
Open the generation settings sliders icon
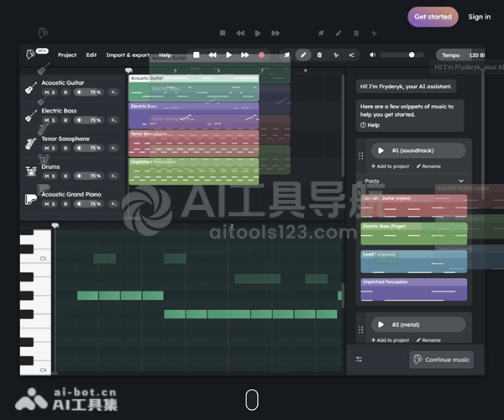[359, 360]
